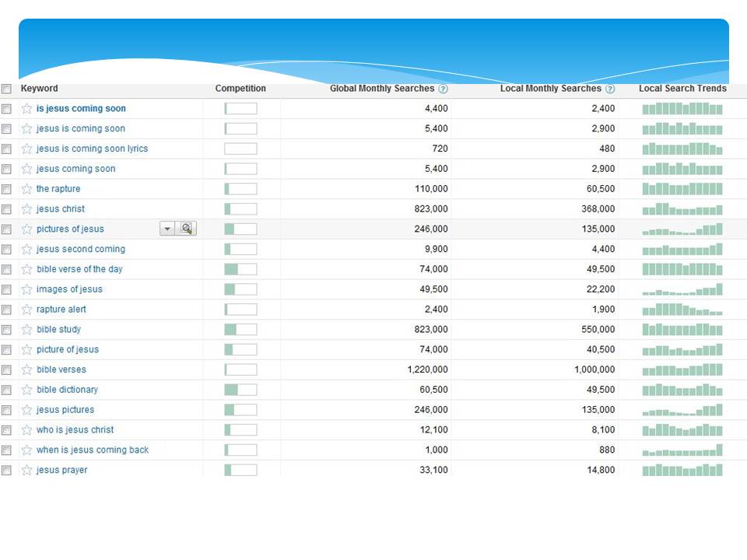Open help icon for Global Monthly Searches
Image resolution: width=747 pixels, height=560 pixels.
[x=443, y=89]
